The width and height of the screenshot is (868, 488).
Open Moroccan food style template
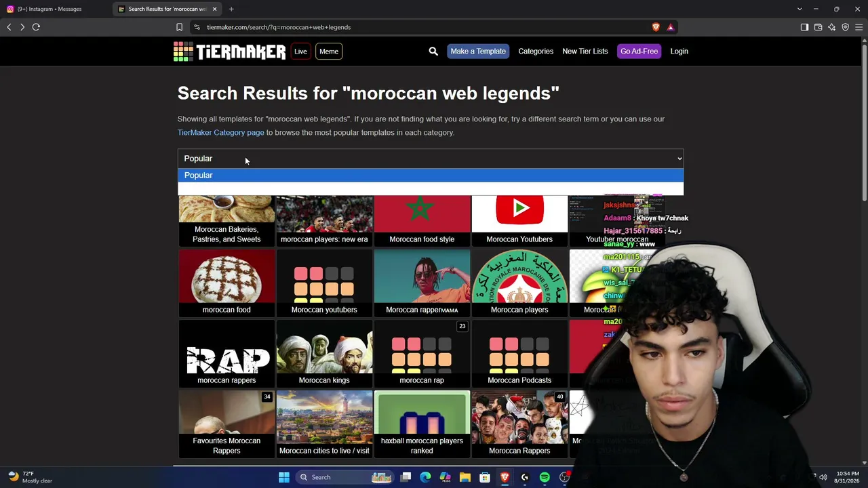pos(422,220)
